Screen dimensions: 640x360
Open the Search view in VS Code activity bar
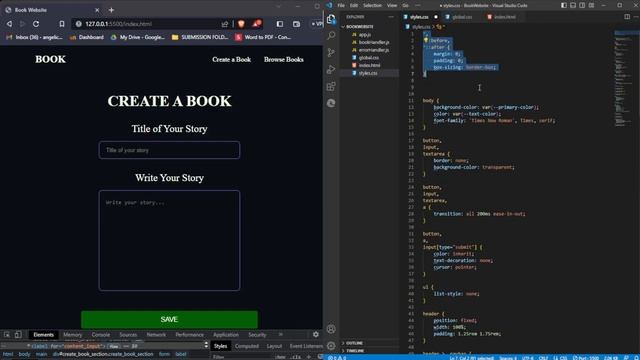331,36
